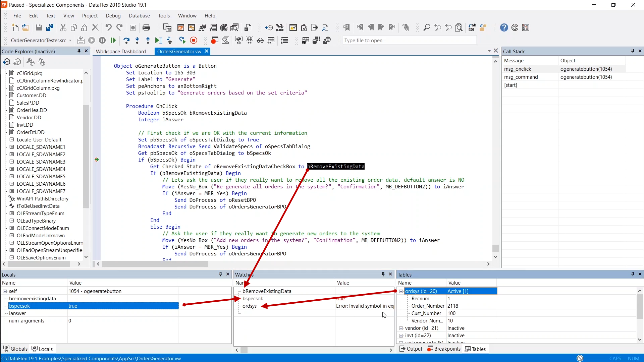Toggle auto-hide pin on Locals panel
This screenshot has width=644, height=362.
[x=220, y=274]
